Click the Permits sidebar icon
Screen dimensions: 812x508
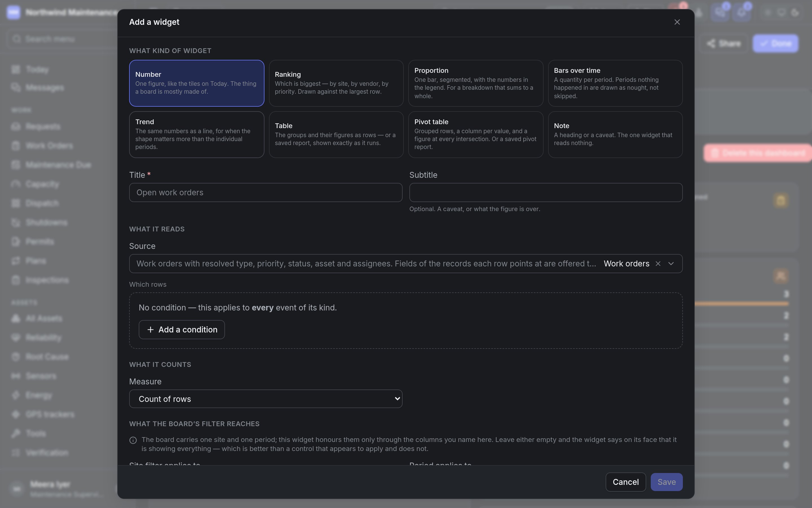(16, 242)
